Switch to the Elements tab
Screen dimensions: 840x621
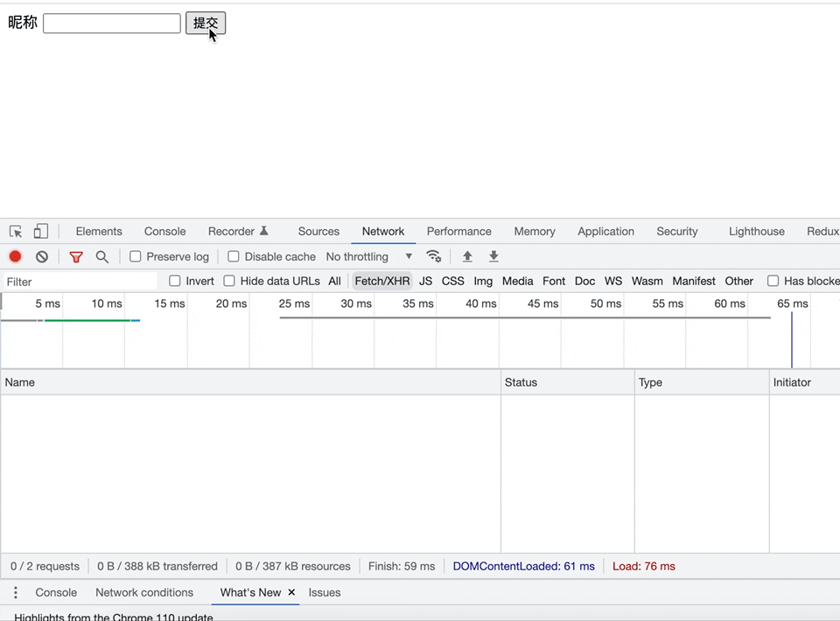99,231
